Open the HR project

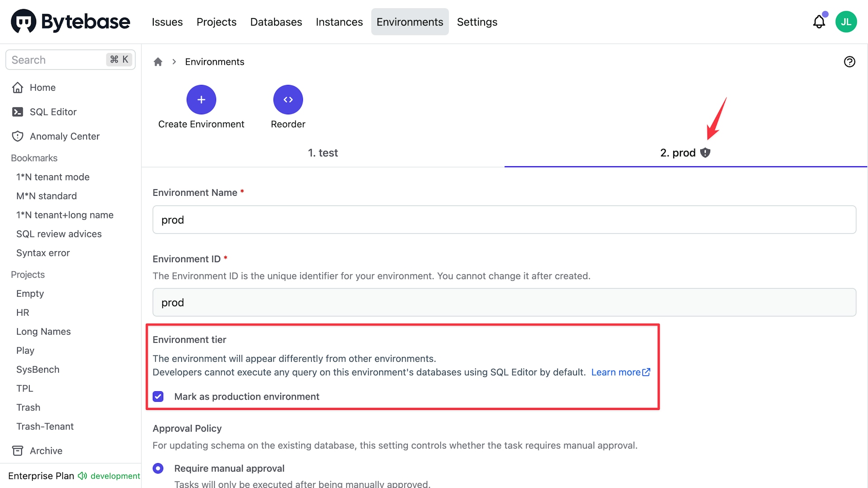(23, 313)
